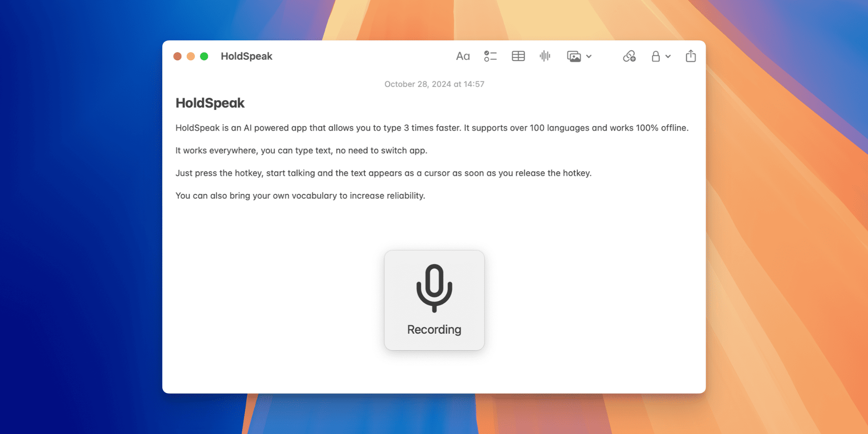Open the Aa text format options
Screen dimensions: 868x434
pyautogui.click(x=463, y=56)
